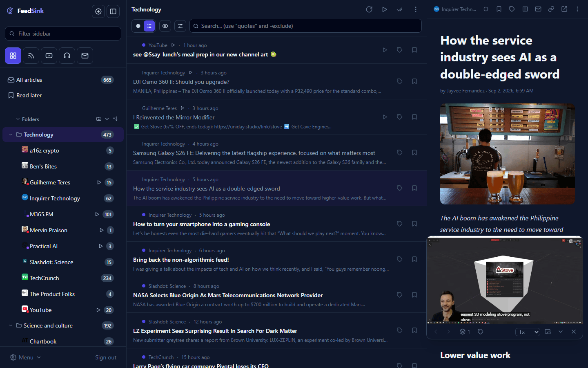The height and width of the screenshot is (368, 588).
Task: Tag the DJI Osmo 360 II article
Action: click(x=400, y=81)
